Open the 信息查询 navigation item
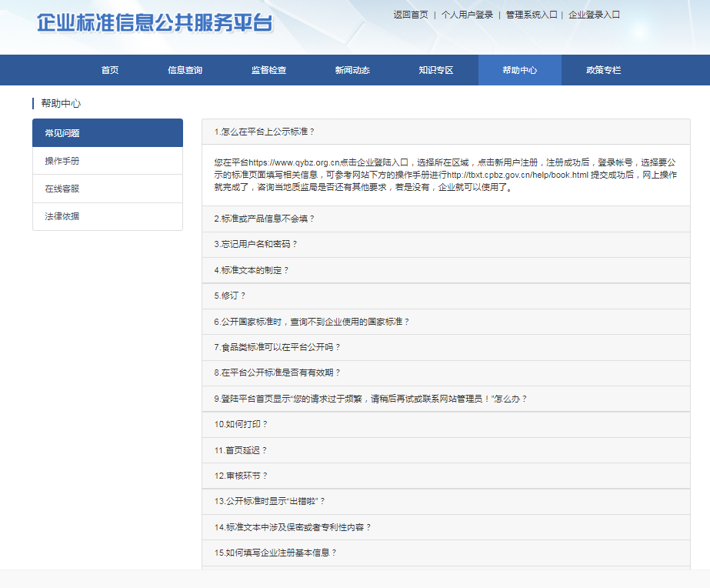 coord(185,70)
